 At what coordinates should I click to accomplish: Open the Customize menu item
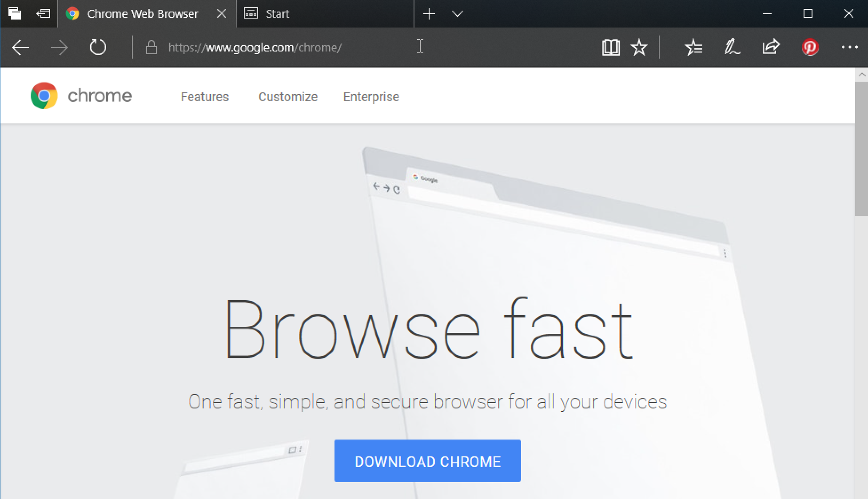(x=288, y=97)
